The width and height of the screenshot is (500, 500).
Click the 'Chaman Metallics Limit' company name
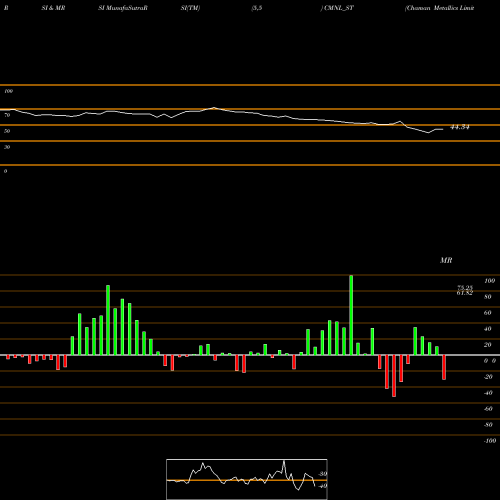tap(440, 8)
